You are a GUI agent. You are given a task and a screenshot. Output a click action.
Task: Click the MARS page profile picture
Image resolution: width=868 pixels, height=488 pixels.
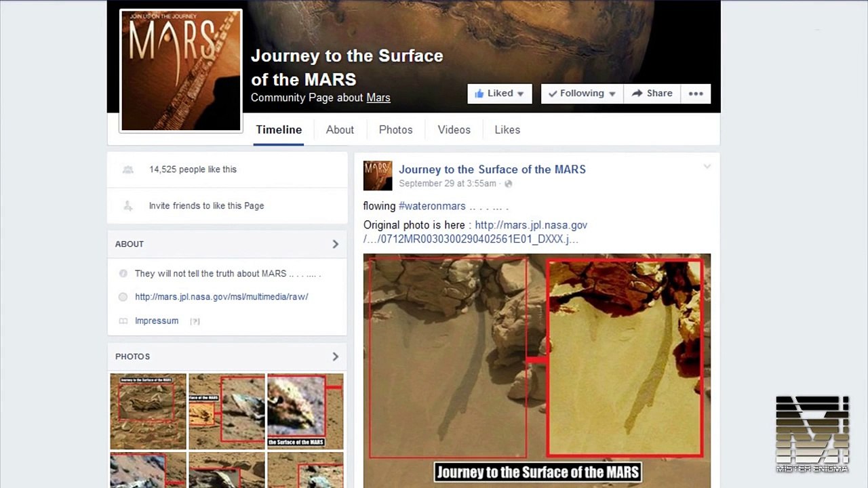click(180, 70)
